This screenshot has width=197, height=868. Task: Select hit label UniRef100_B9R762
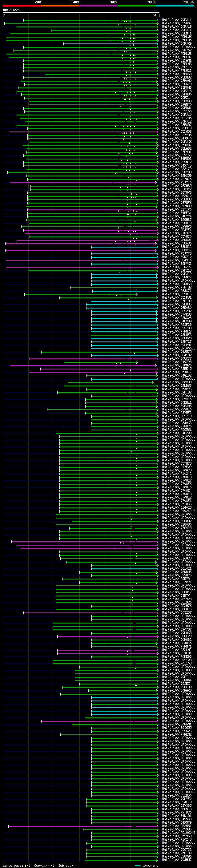(176, 50)
